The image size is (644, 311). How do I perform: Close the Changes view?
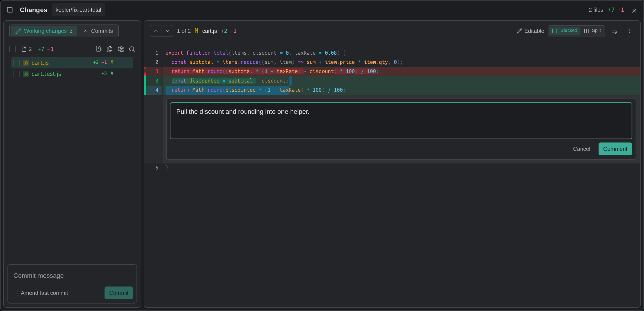click(634, 11)
